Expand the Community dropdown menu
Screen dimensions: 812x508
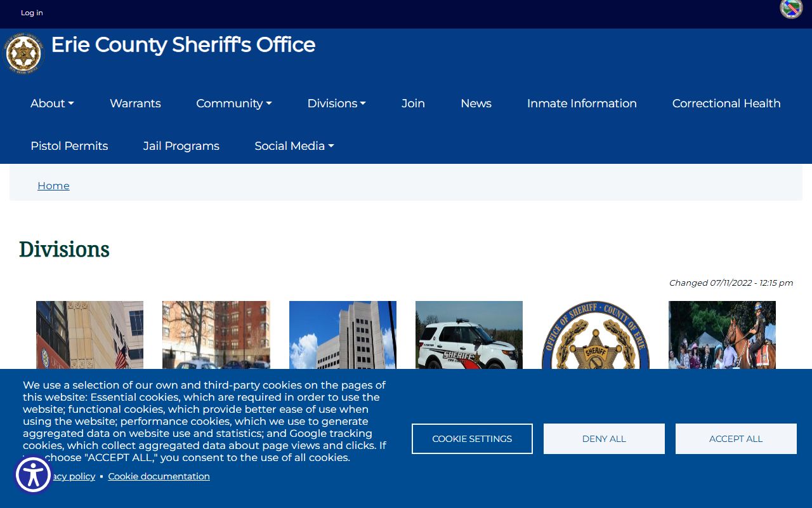pos(233,104)
